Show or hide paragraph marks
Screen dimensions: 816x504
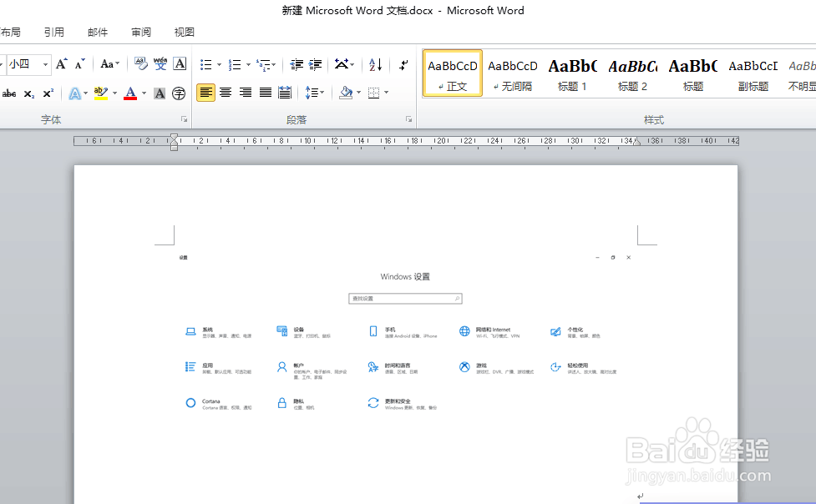[x=403, y=64]
